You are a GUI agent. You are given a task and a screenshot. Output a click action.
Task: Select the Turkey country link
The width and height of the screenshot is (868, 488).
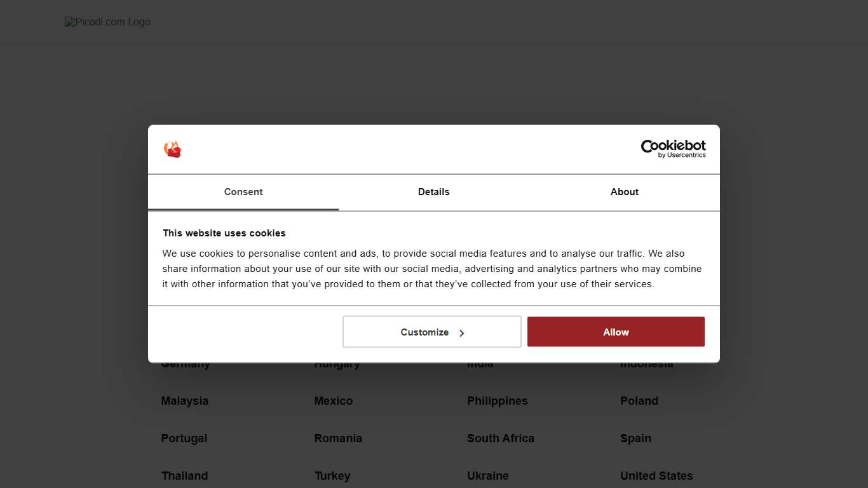coord(332,475)
